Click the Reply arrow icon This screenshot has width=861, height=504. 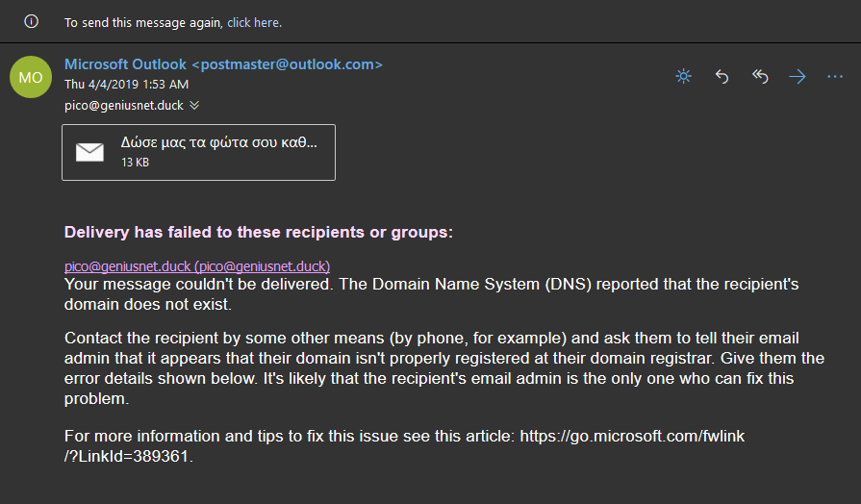click(722, 76)
